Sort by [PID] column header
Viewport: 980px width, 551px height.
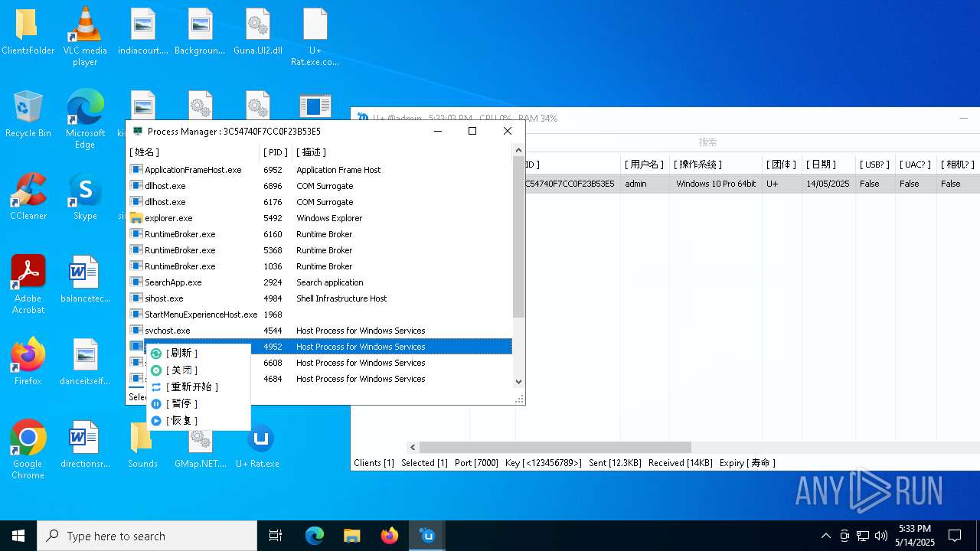click(276, 152)
